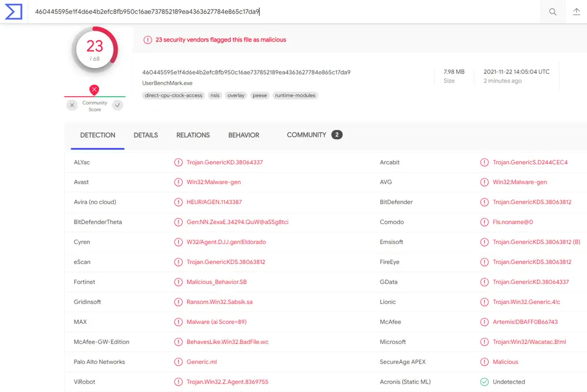The width and height of the screenshot is (587, 392).
Task: Click green check icon next to Undetected
Action: (x=484, y=382)
